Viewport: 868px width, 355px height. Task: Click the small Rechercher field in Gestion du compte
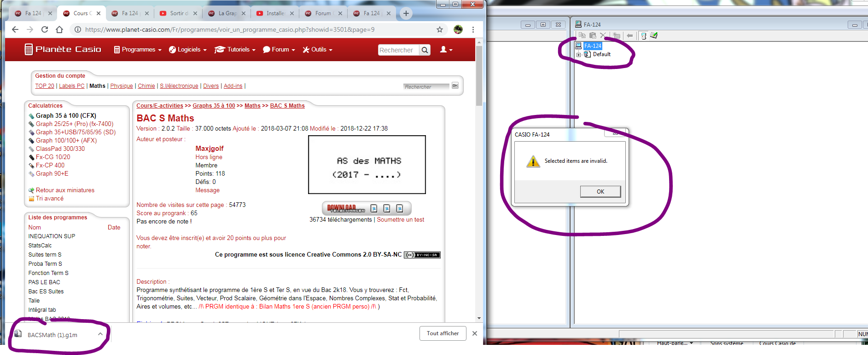tap(426, 86)
